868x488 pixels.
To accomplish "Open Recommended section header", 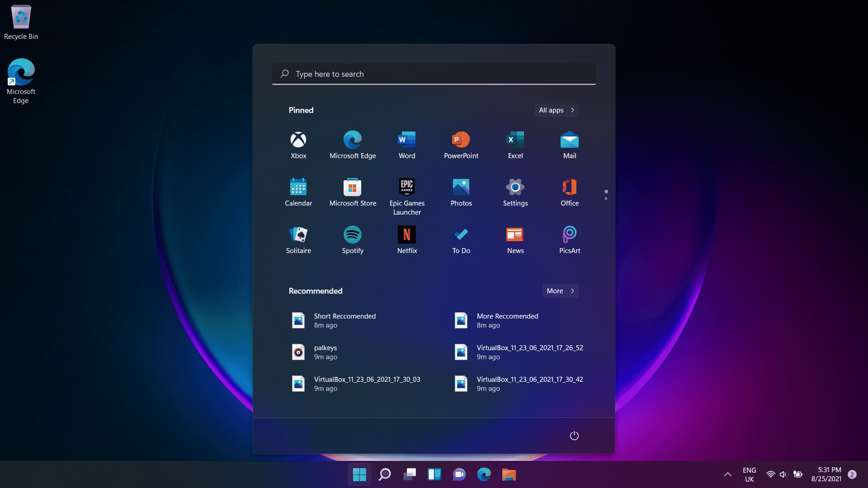I will point(316,290).
